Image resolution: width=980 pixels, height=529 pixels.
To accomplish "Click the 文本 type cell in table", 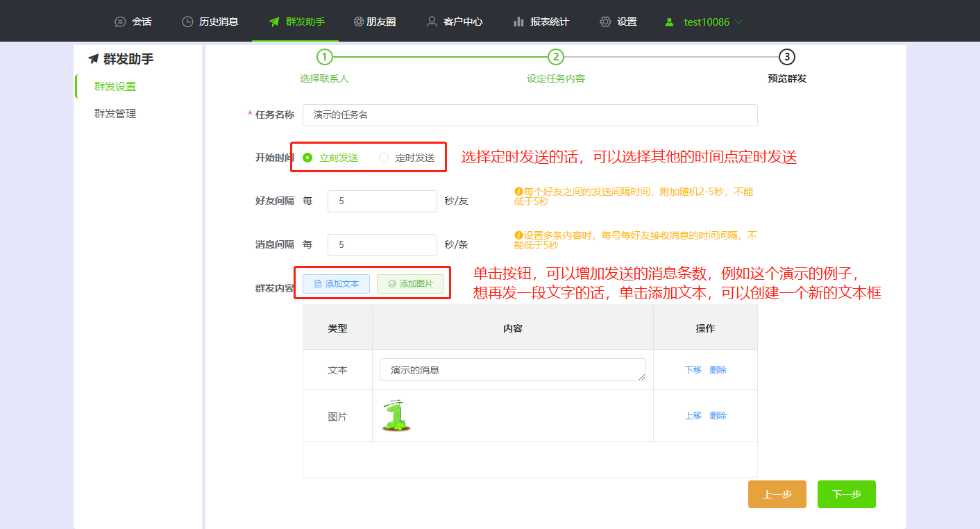I will coord(337,370).
